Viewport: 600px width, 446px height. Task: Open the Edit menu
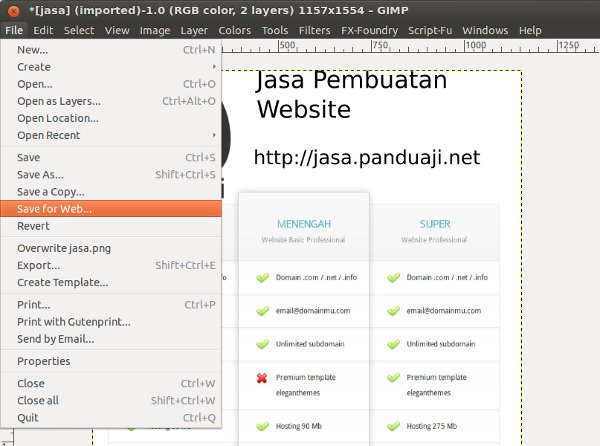point(43,30)
